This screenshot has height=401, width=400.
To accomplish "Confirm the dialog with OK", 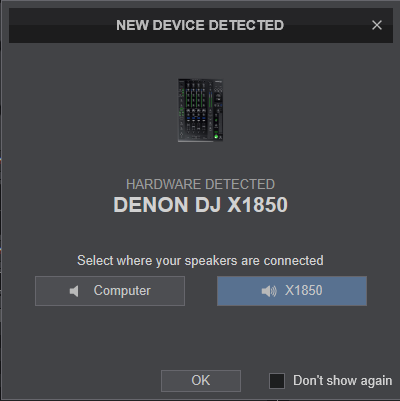I will click(201, 381).
